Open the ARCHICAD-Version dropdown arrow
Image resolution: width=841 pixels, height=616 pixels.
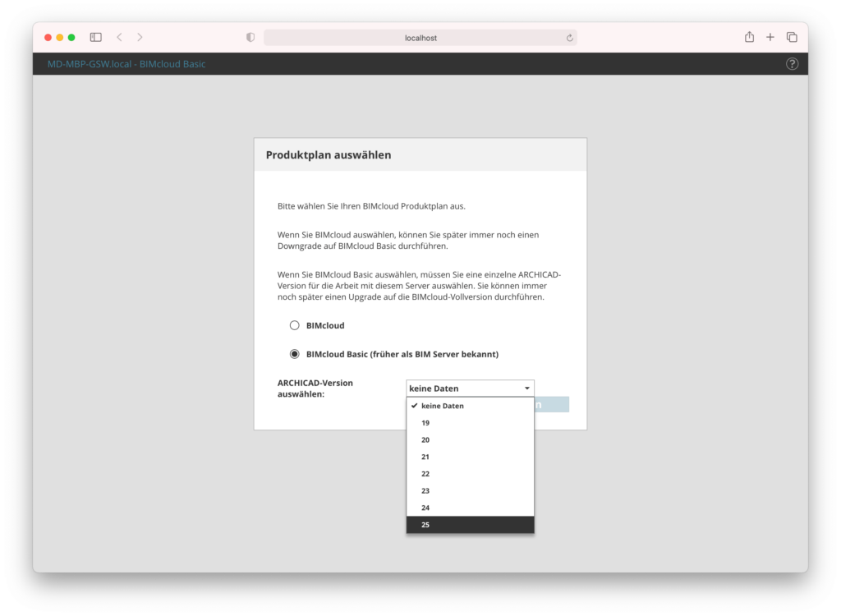528,387
